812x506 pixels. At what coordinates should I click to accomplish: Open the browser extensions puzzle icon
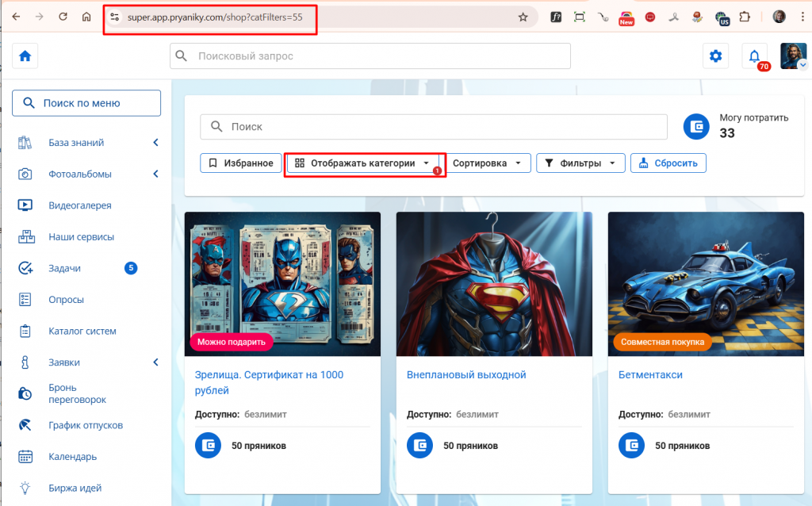pos(745,17)
